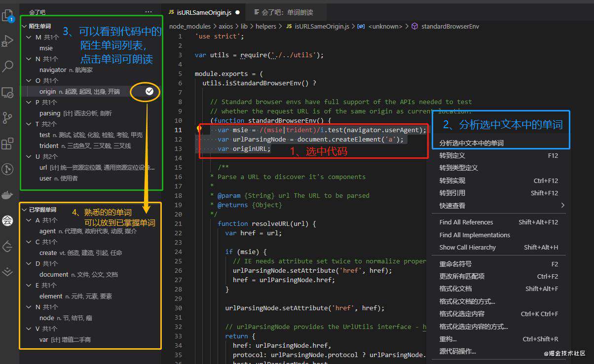Open the 快速查看 submenu arrow
The height and width of the screenshot is (364, 594).
click(x=562, y=205)
